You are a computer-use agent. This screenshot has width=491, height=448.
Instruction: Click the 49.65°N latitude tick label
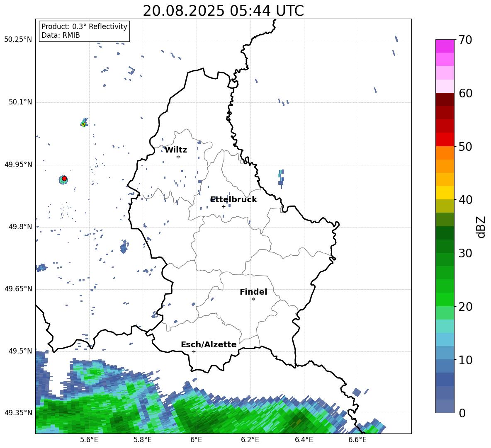coord(18,289)
